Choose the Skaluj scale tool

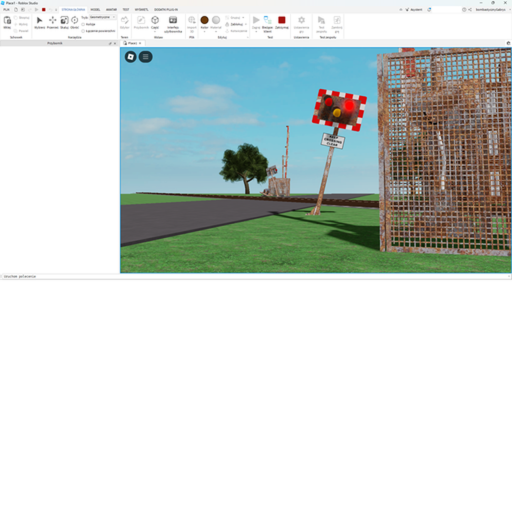click(64, 22)
